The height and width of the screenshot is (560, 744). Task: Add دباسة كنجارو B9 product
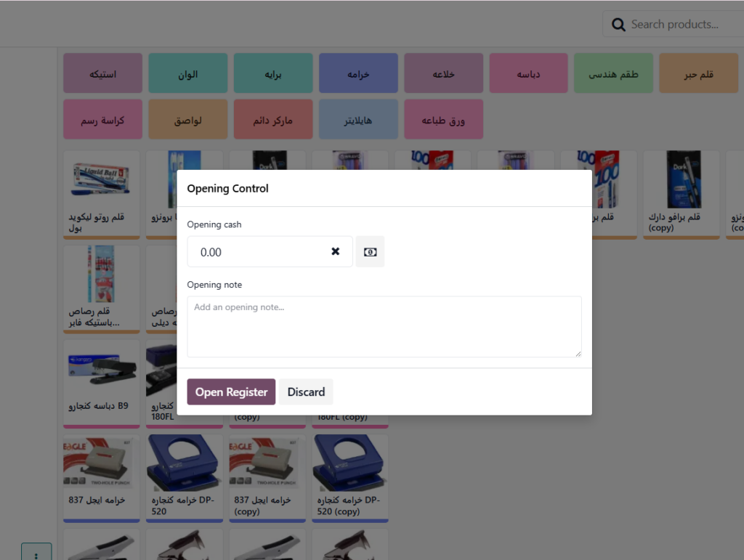tap(102, 384)
